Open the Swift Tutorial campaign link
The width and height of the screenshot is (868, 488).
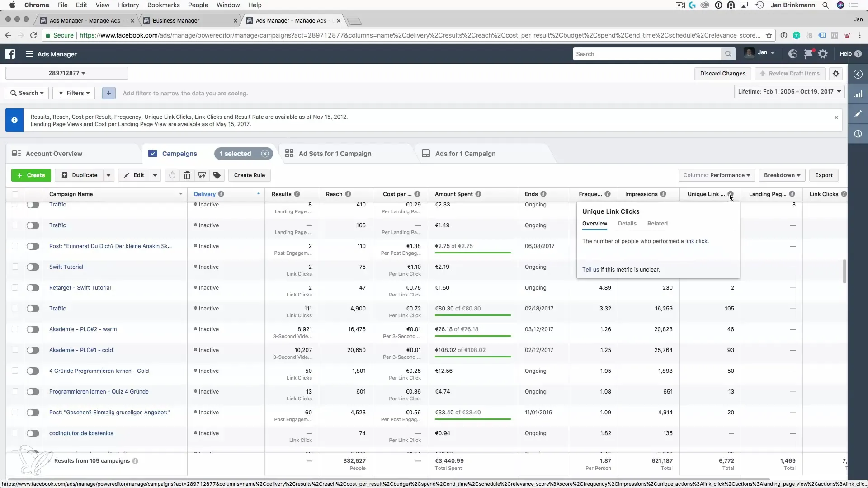click(x=66, y=267)
